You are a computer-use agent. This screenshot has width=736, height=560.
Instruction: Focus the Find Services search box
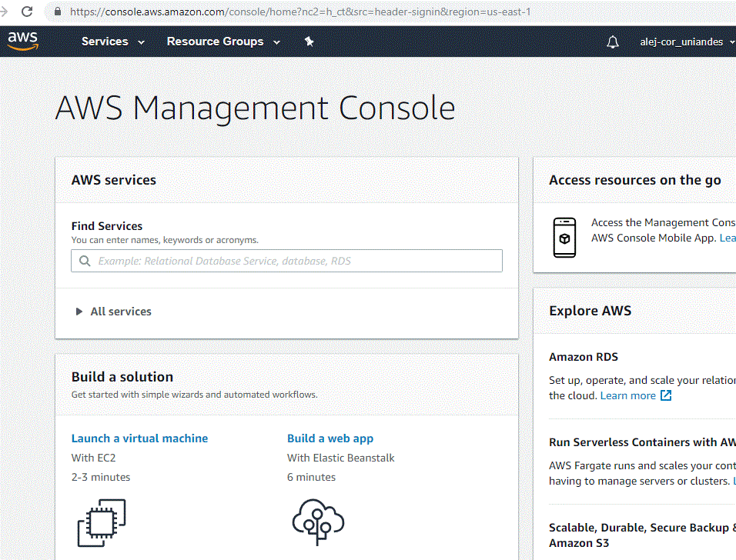pyautogui.click(x=287, y=261)
